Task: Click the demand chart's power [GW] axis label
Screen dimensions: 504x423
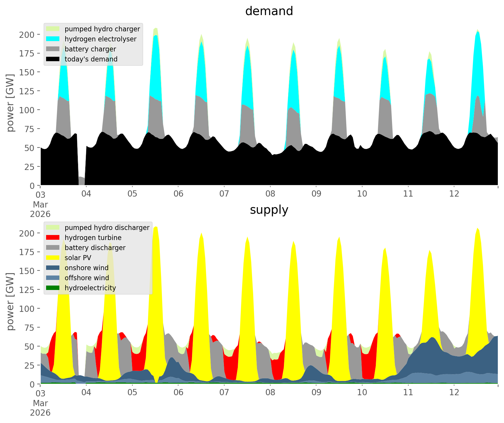Action: click(11, 103)
